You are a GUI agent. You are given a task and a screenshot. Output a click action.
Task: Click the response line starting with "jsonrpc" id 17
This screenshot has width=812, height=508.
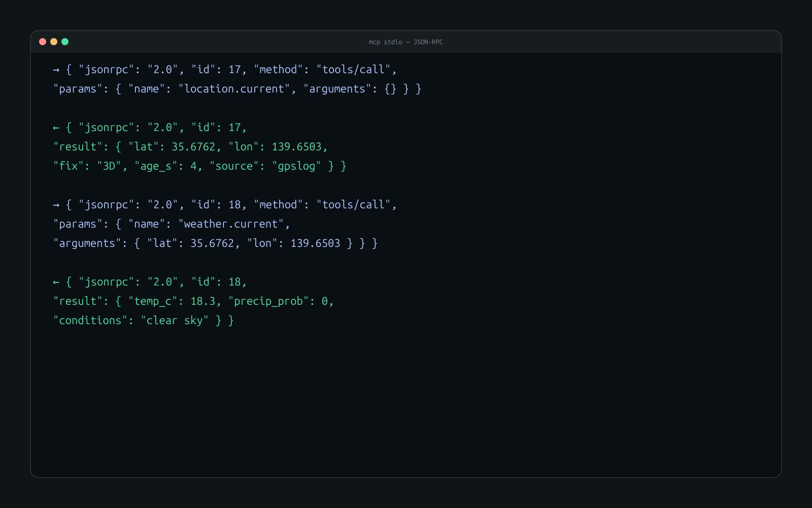(x=150, y=128)
